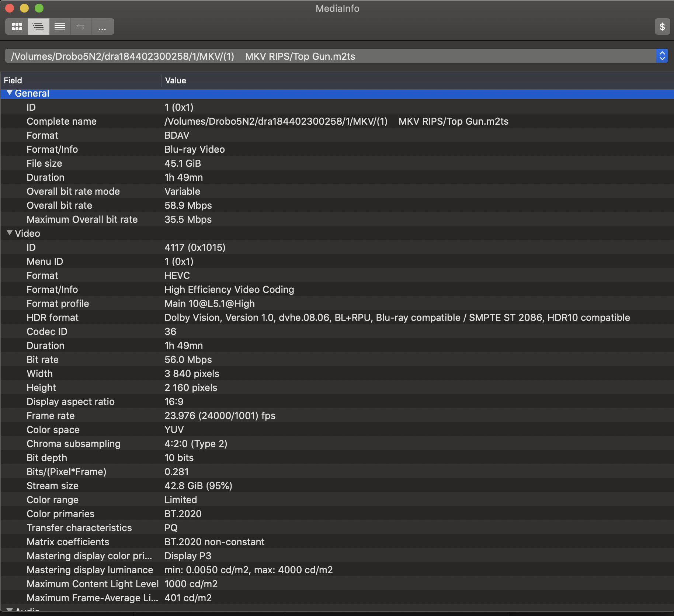Open the more options ellipsis button
Screen dimensions: 674x616
[103, 27]
